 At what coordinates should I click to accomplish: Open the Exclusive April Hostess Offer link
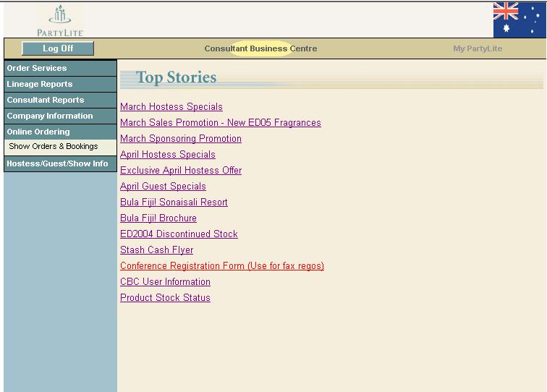coord(181,171)
